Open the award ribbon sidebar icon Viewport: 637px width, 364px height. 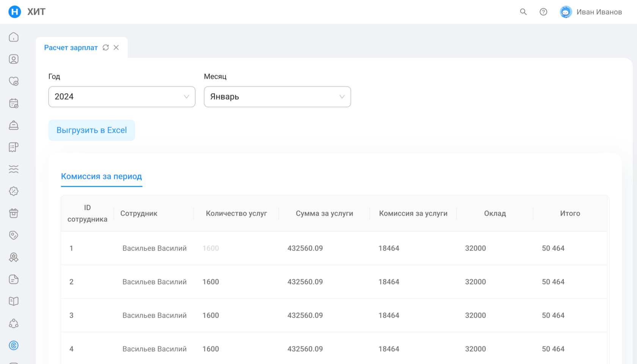point(14,258)
